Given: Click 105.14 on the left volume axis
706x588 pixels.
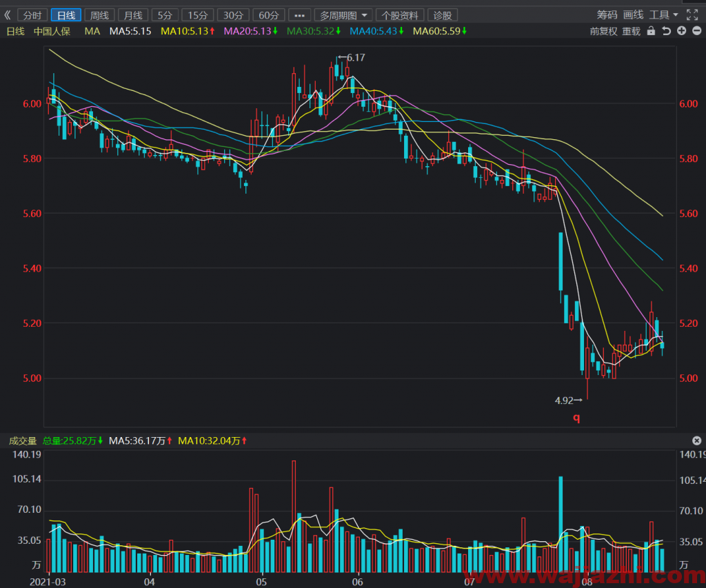Looking at the screenshot, I should (27, 479).
